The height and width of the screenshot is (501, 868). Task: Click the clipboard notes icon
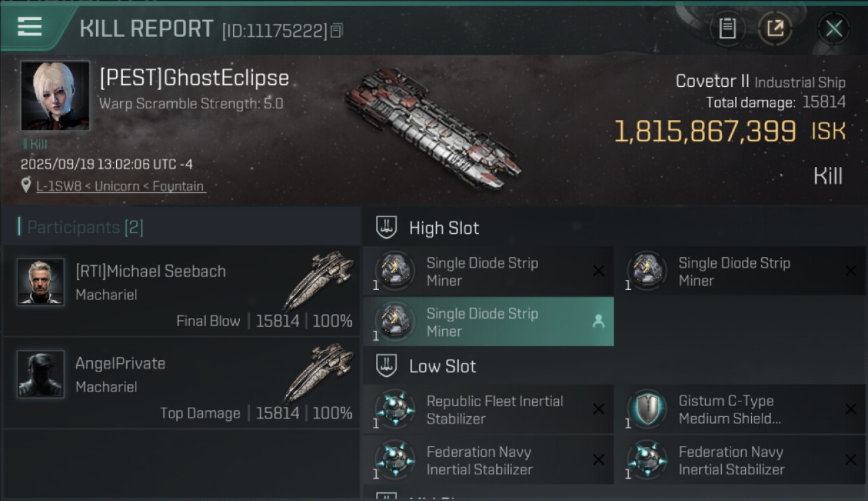(727, 29)
